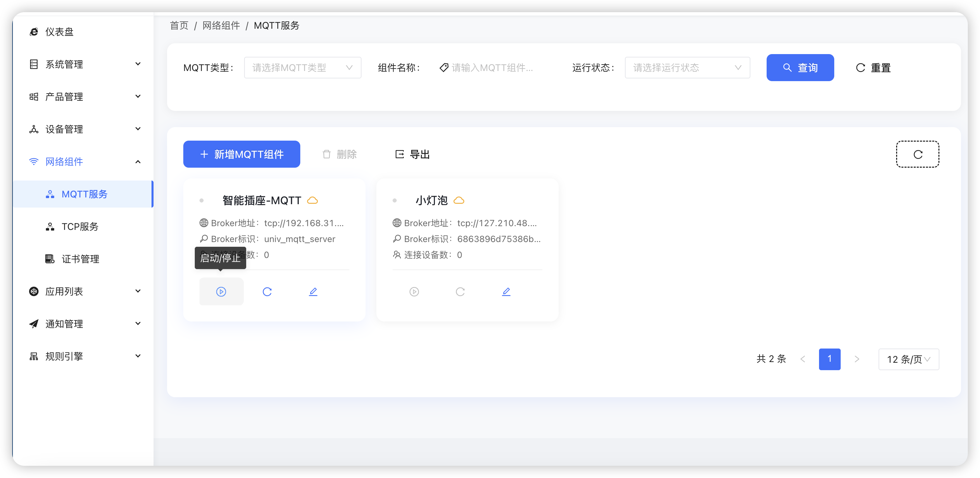Select the MQTT服务 sidebar item
The image size is (980, 478).
[x=85, y=194]
